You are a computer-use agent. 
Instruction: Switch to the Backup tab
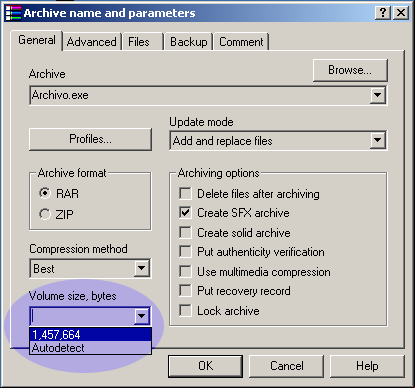click(189, 42)
